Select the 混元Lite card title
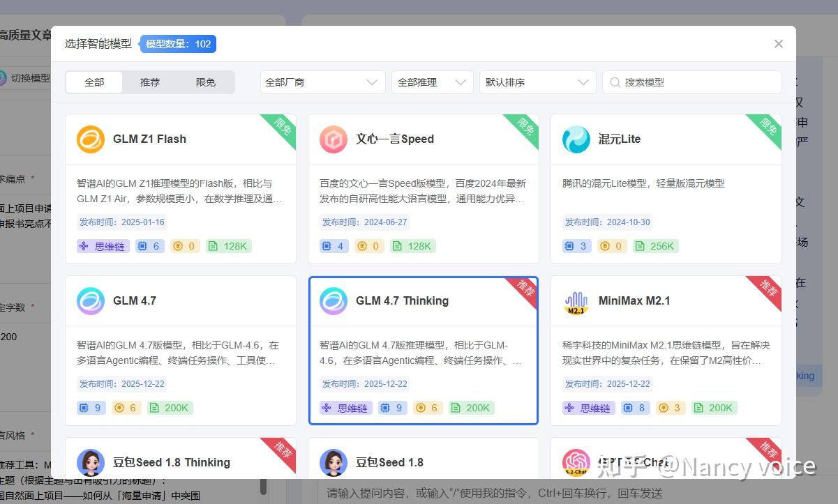838x504 pixels. 620,139
